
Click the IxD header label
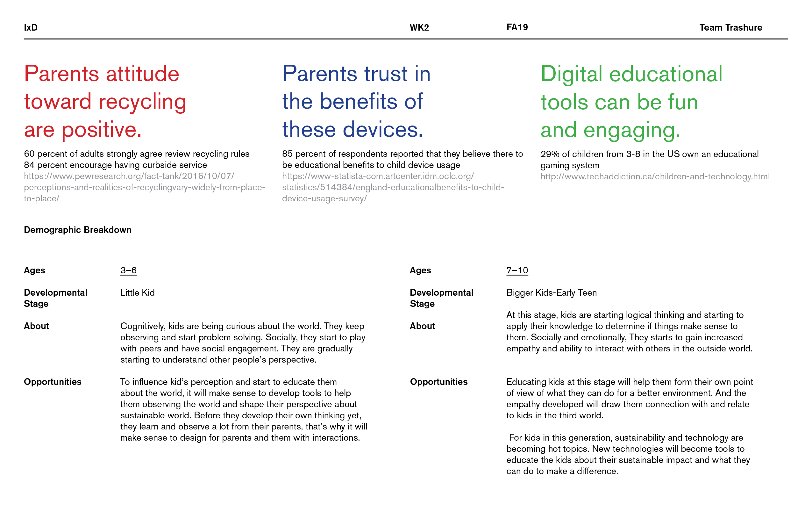coord(31,27)
